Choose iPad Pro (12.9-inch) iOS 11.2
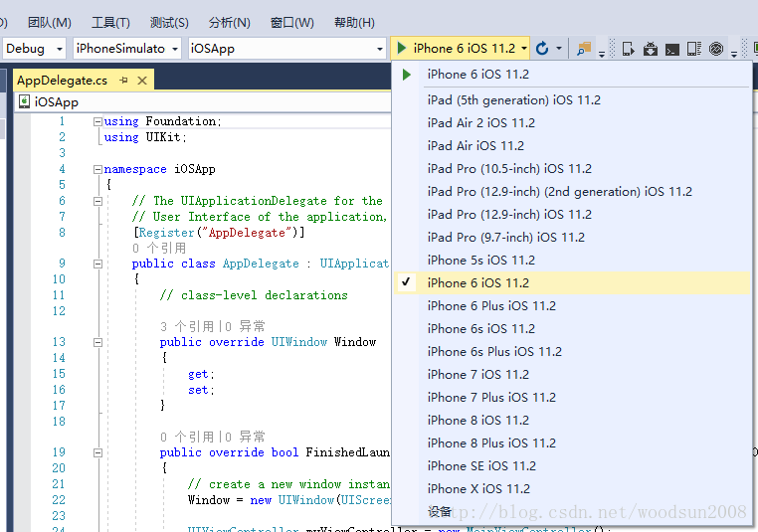 tap(572, 214)
